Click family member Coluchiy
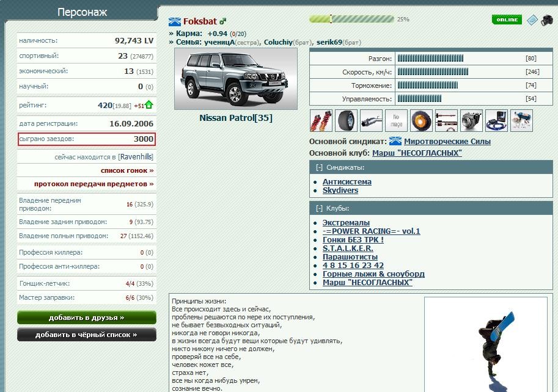The height and width of the screenshot is (392, 558). tap(278, 42)
